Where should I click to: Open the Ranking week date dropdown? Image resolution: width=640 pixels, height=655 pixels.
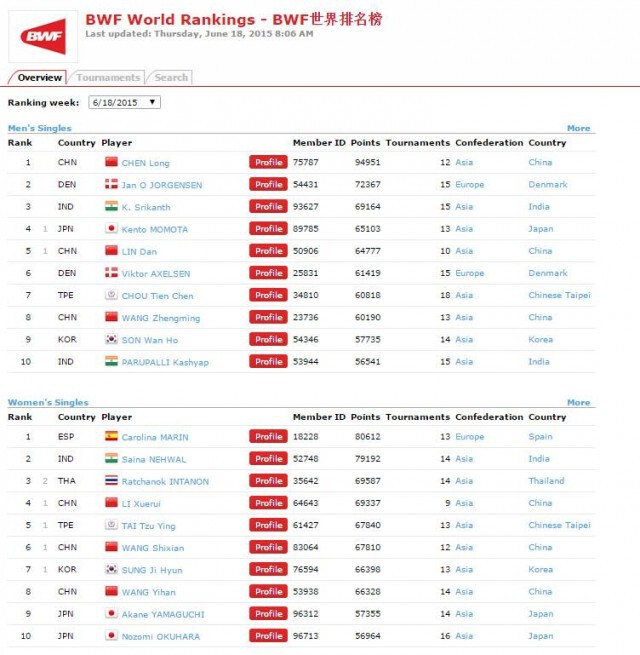(x=124, y=102)
